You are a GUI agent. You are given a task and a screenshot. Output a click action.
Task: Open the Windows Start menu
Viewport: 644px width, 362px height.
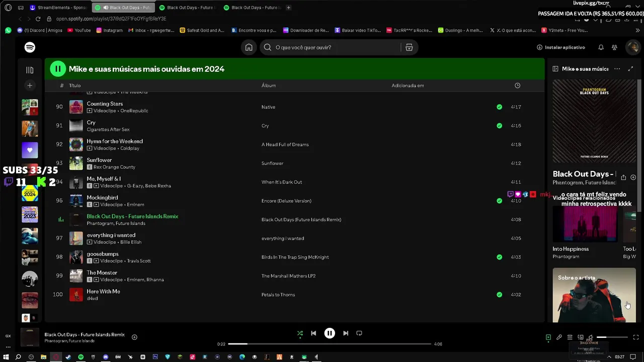(x=6, y=357)
